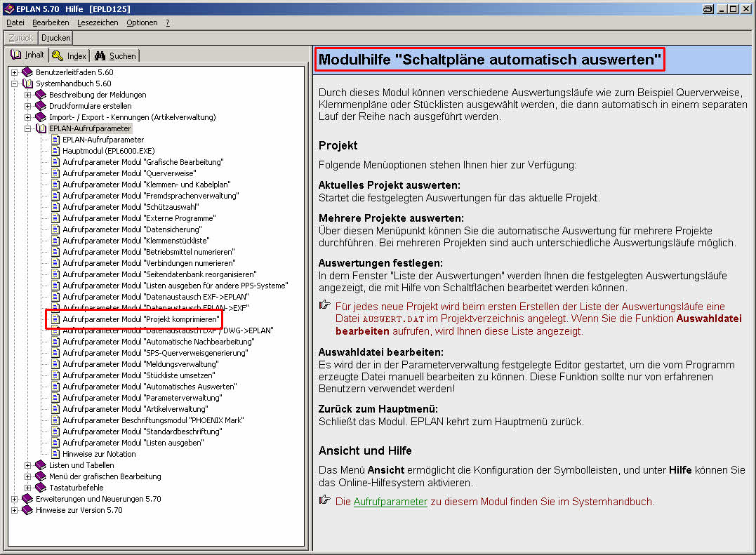The image size is (756, 555).
Task: Collapse the Systemhandbuch 5.60 node
Action: 15,83
